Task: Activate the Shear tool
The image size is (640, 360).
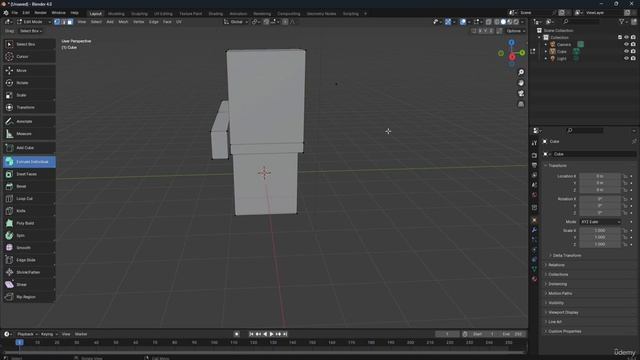Action: pyautogui.click(x=29, y=284)
